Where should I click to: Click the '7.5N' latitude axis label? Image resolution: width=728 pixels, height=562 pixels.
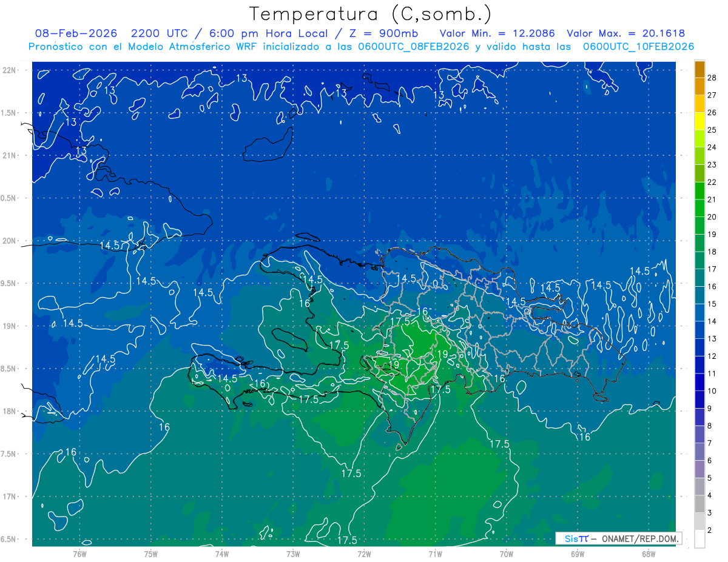[x=8, y=454]
